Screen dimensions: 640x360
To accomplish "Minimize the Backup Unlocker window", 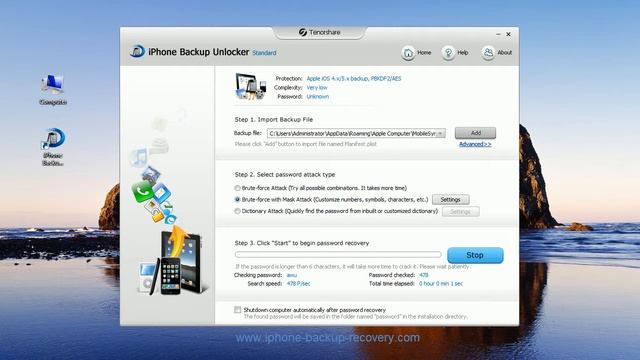I will click(498, 34).
